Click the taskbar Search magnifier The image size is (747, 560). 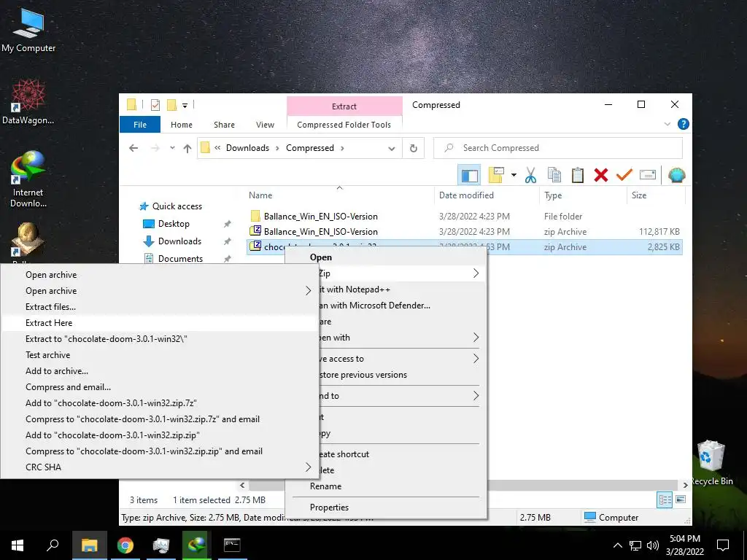(x=53, y=545)
